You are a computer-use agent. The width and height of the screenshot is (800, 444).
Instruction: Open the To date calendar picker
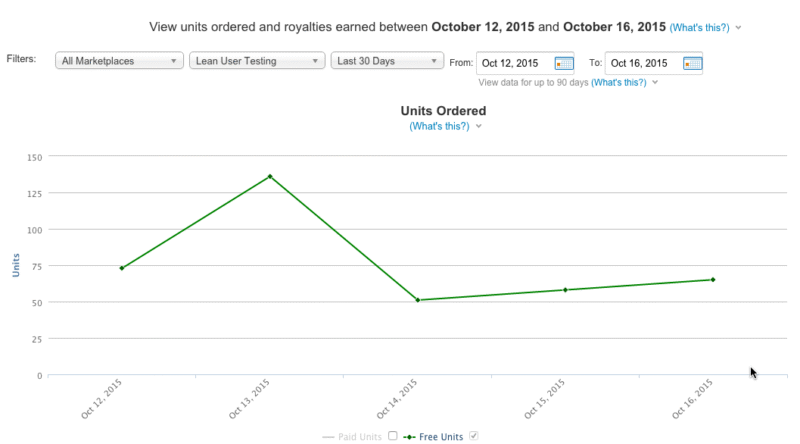pyautogui.click(x=692, y=63)
